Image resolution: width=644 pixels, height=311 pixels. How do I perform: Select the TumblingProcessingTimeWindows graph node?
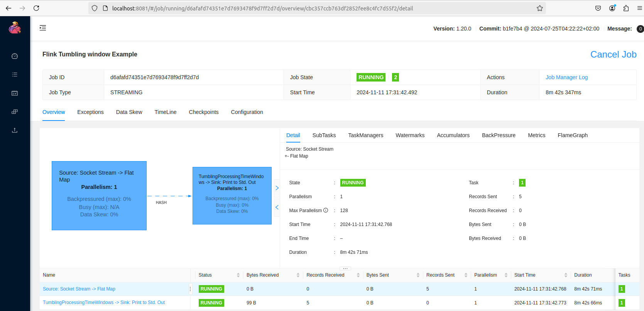232,195
